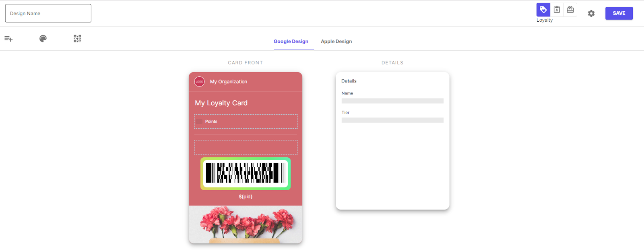Select the gift card type icon
The height and width of the screenshot is (251, 644).
(570, 10)
